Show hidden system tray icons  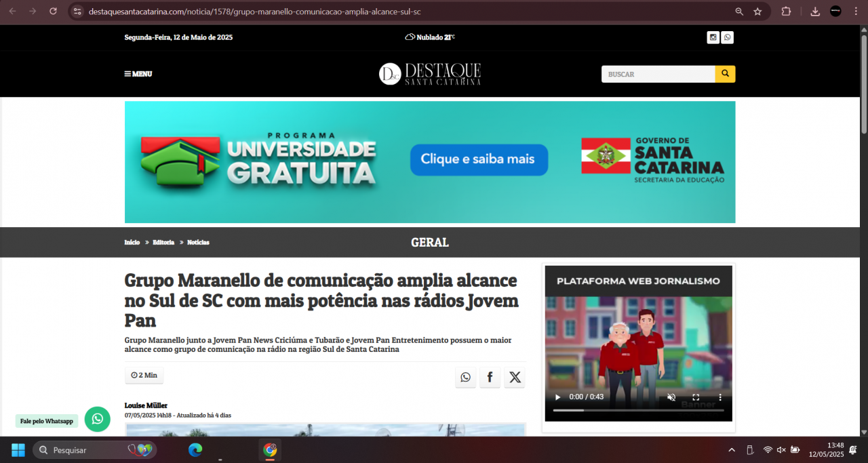pyautogui.click(x=732, y=450)
